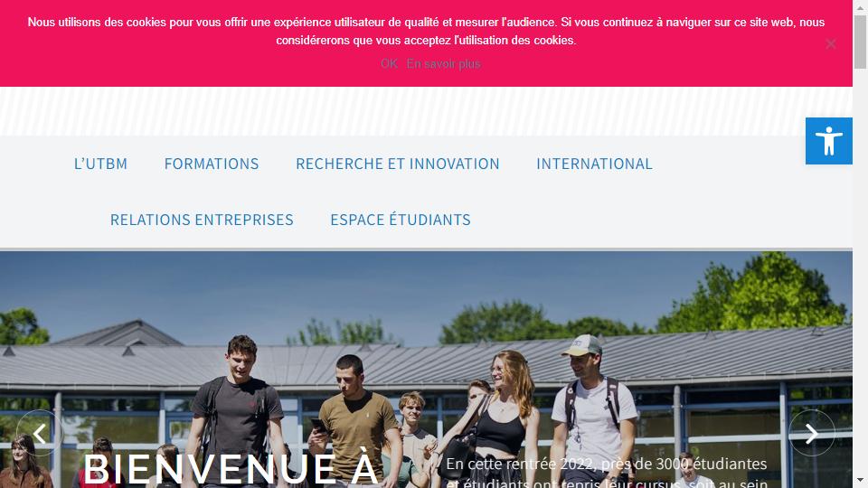Image resolution: width=868 pixels, height=488 pixels.
Task: Click the scrollbar up arrow
Action: [860, 5]
